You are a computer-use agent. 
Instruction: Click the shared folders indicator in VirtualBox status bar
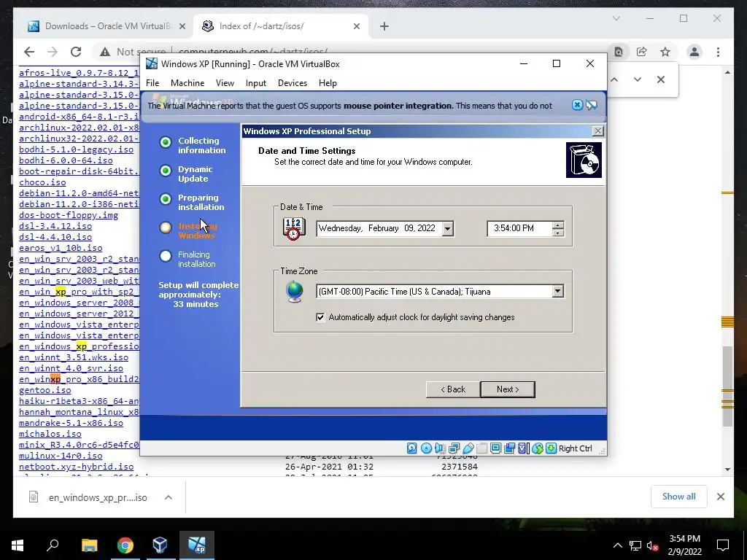pos(481,448)
